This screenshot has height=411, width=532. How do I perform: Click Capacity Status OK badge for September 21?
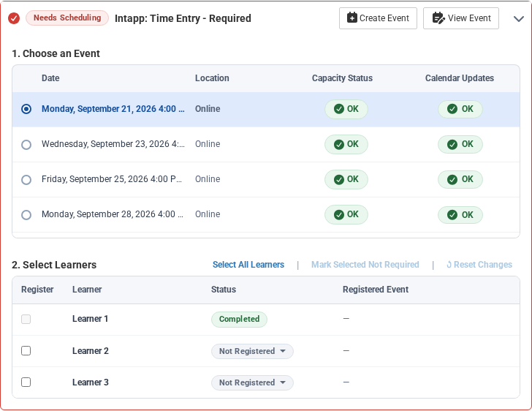346,109
